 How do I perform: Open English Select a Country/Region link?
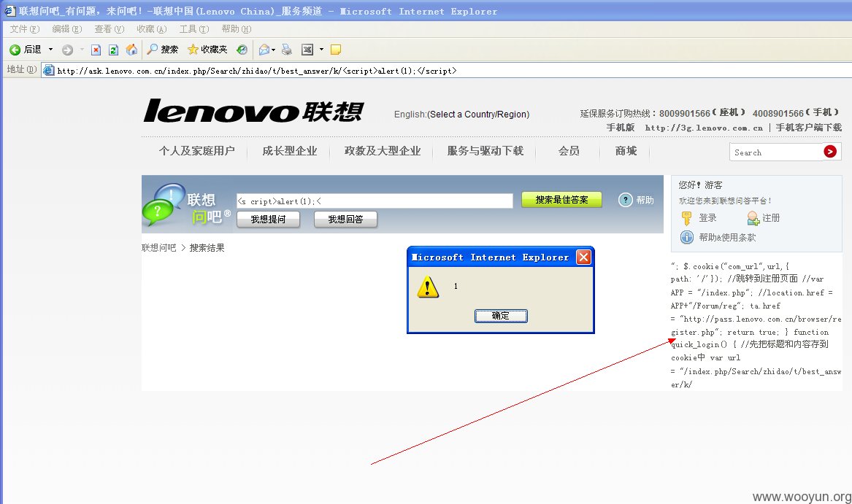[461, 114]
